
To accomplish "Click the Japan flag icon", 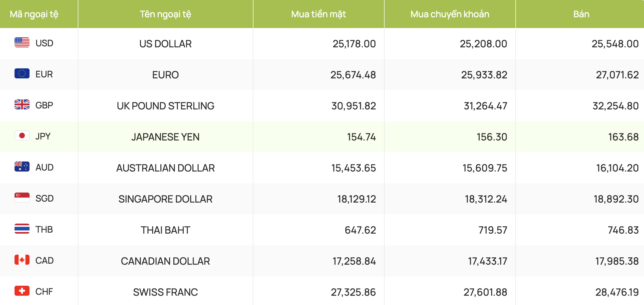I will (x=22, y=135).
